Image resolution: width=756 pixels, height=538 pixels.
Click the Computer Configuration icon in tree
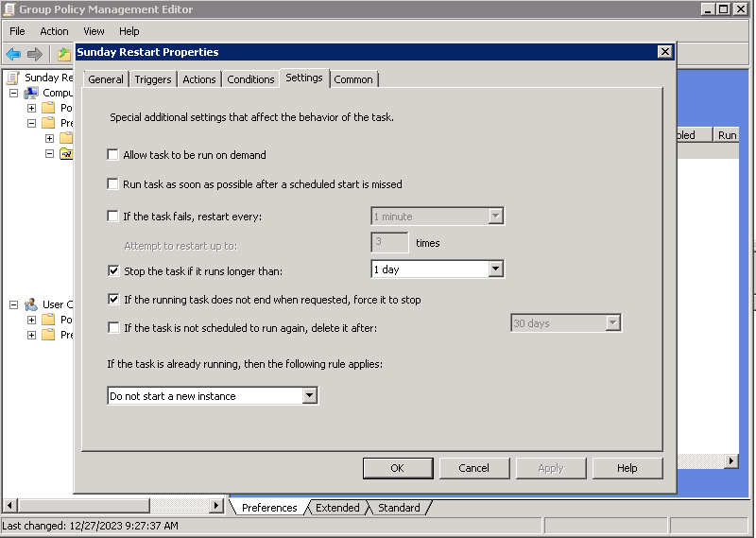click(x=31, y=93)
